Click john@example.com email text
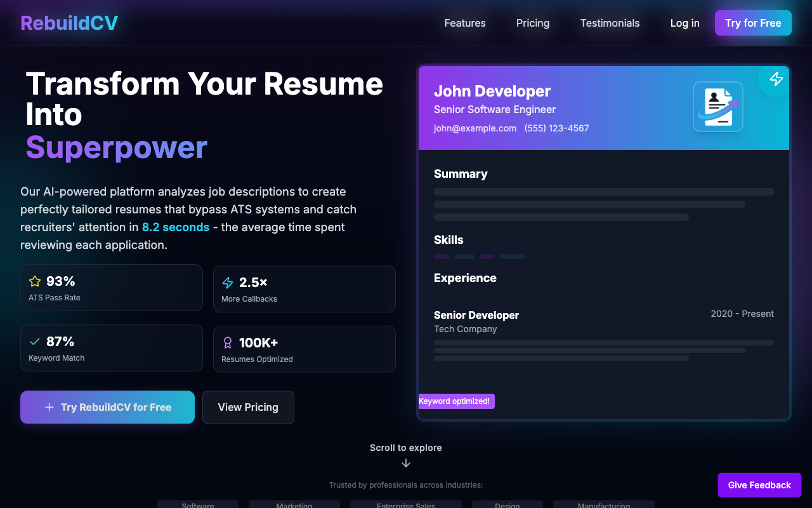Viewport: 812px width, 508px height. coord(475,128)
